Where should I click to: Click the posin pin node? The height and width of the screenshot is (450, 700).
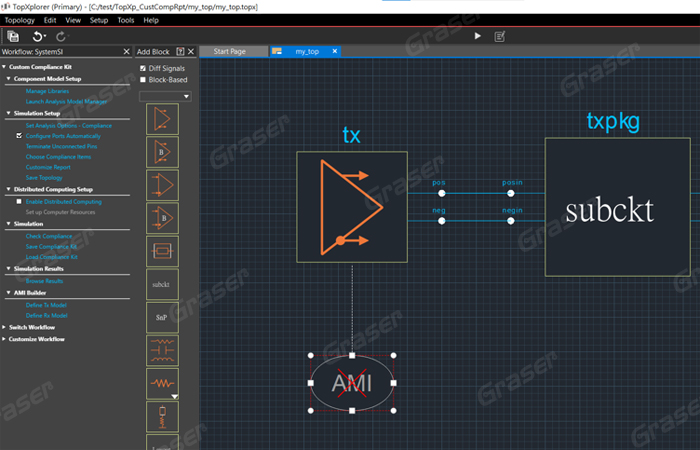point(511,193)
